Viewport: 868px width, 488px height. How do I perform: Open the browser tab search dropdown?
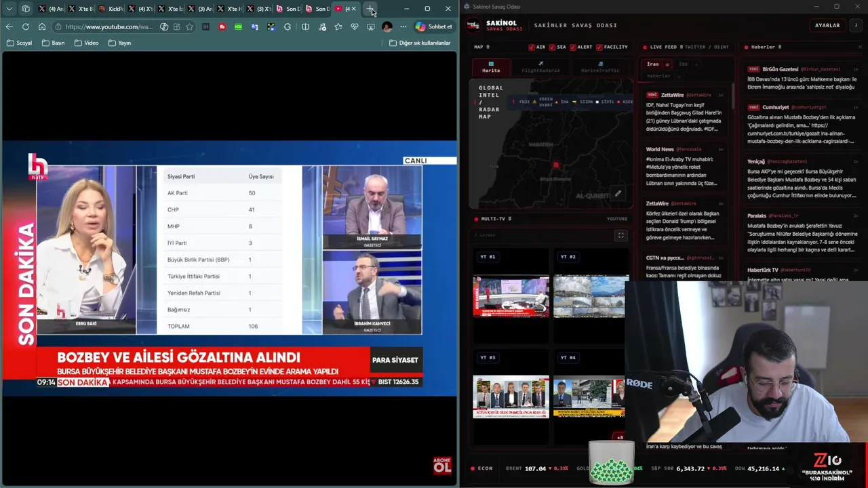point(9,9)
